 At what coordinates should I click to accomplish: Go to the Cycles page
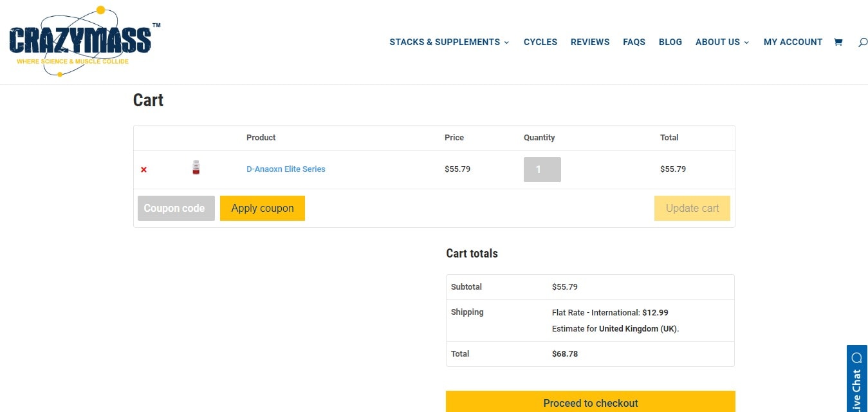click(x=540, y=42)
